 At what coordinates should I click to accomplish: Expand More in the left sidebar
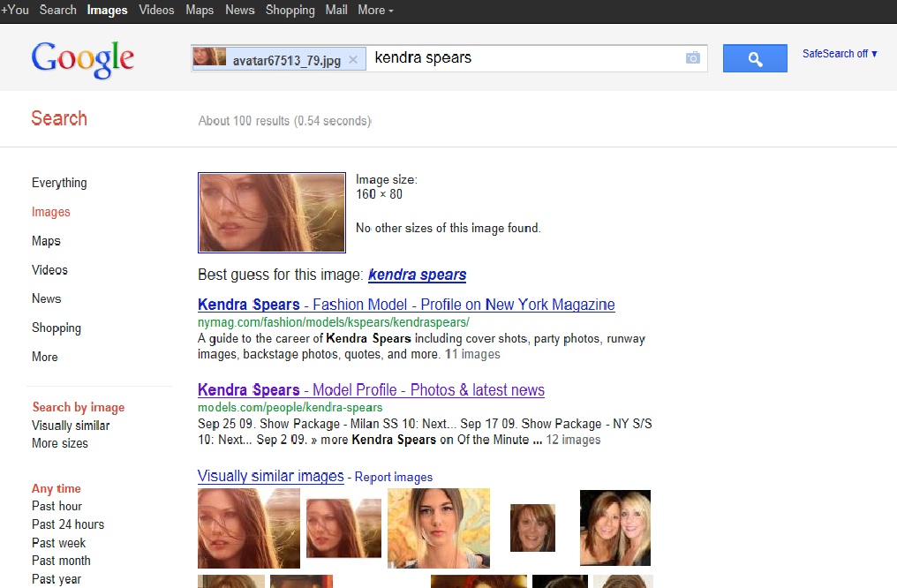[45, 357]
